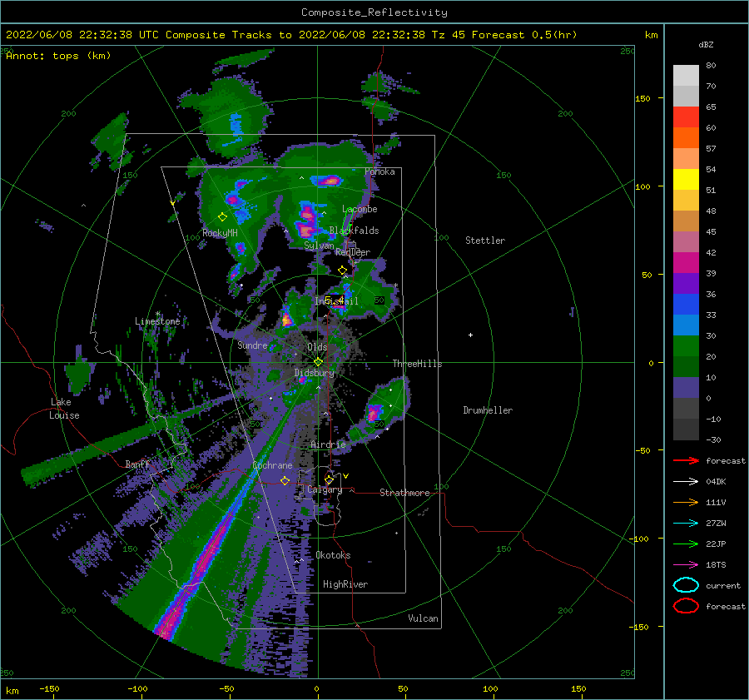Click the ThreeHills town label
The image size is (749, 700).
418,364
